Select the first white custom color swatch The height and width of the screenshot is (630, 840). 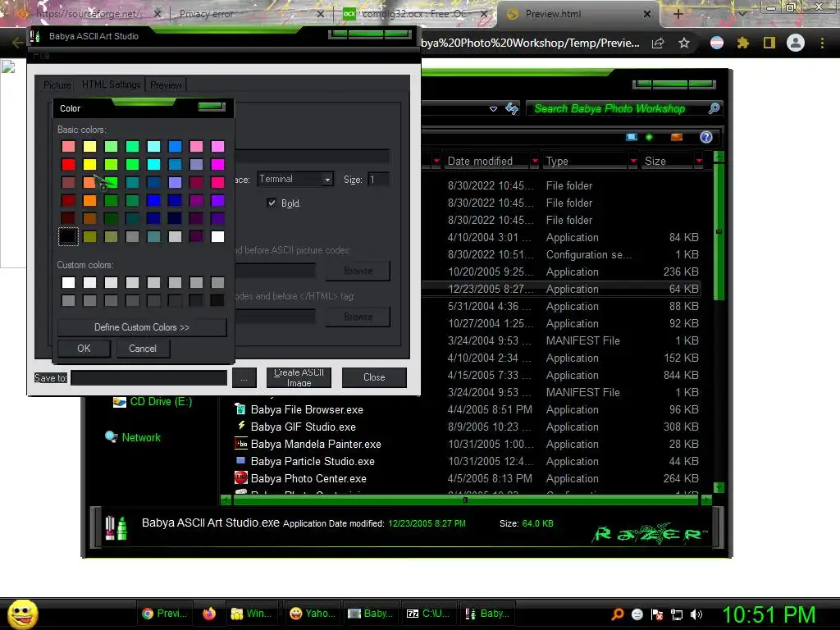point(68,282)
